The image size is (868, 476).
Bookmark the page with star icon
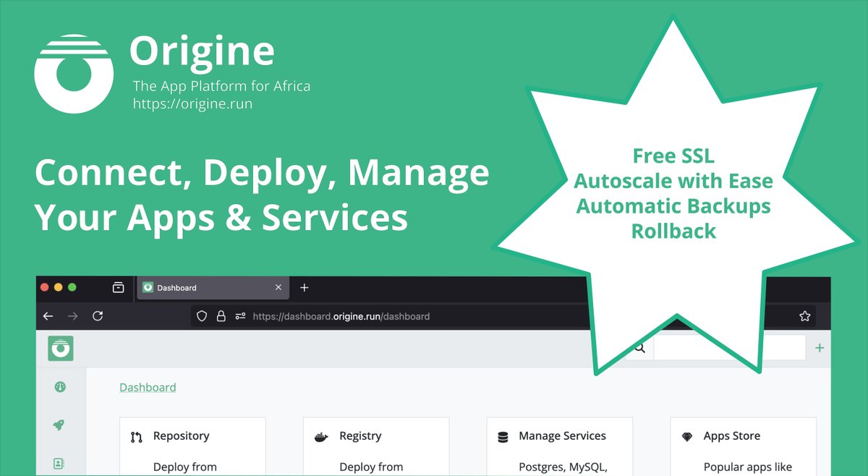coord(804,316)
